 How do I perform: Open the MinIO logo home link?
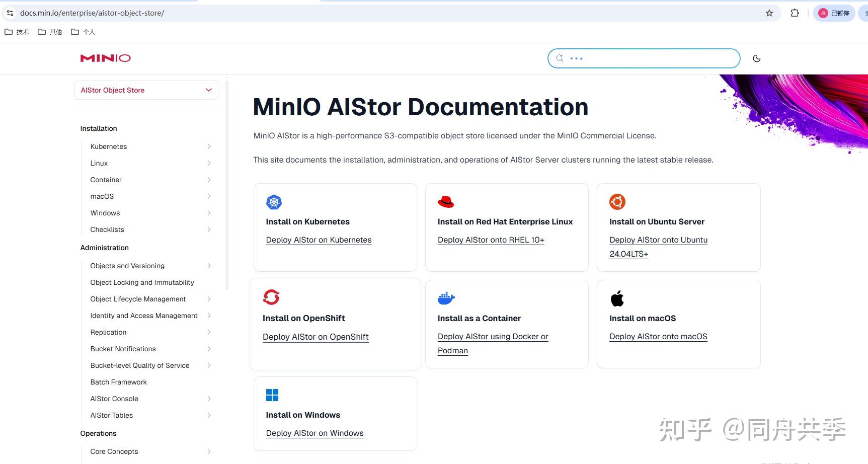[x=106, y=58]
